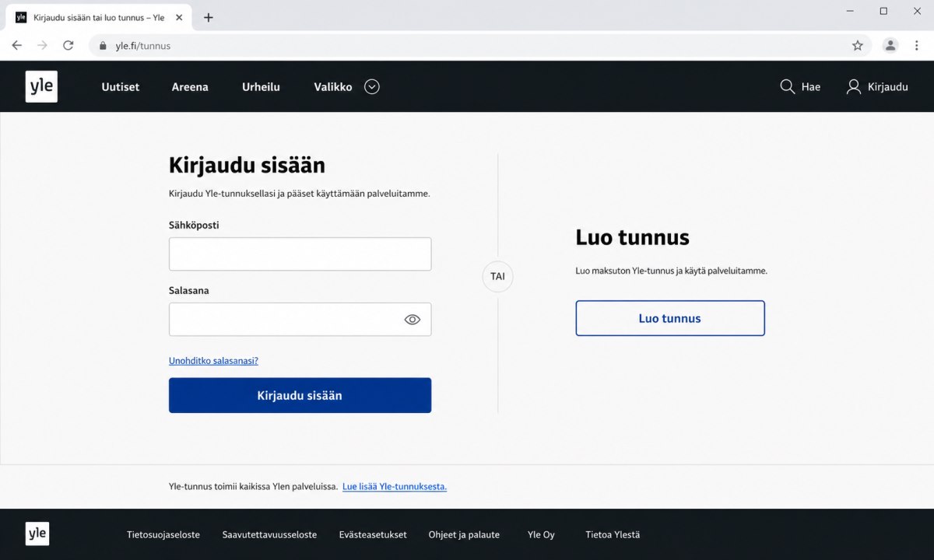This screenshot has width=934, height=560.
Task: Focus the Sähköposti email field
Action: coord(300,254)
